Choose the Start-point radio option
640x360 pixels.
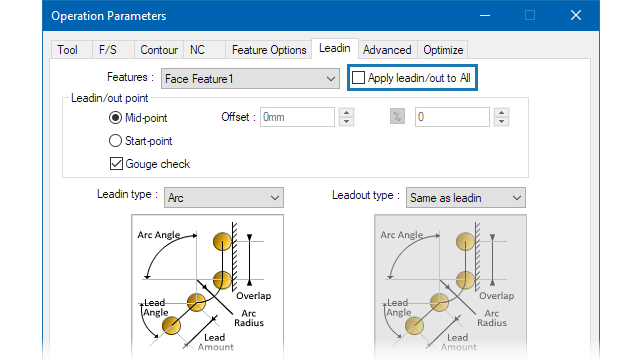[x=116, y=141]
